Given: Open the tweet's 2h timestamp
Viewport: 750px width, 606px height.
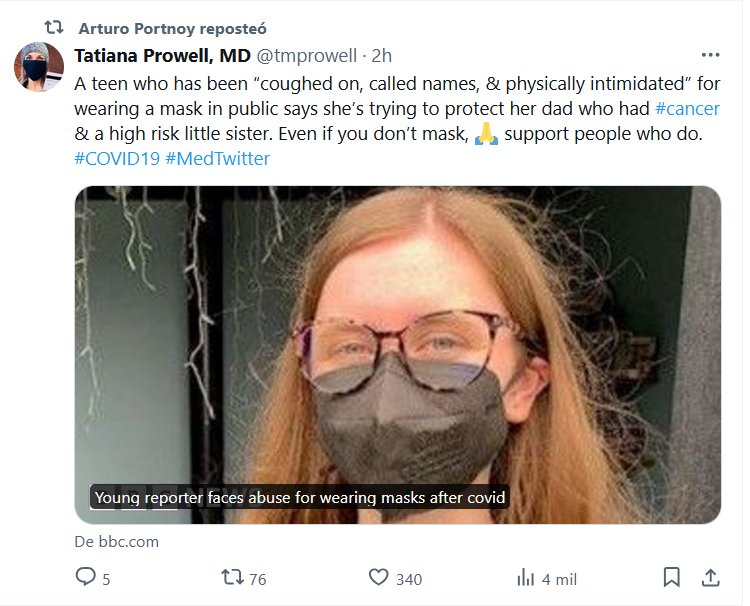Looking at the screenshot, I should (381, 56).
